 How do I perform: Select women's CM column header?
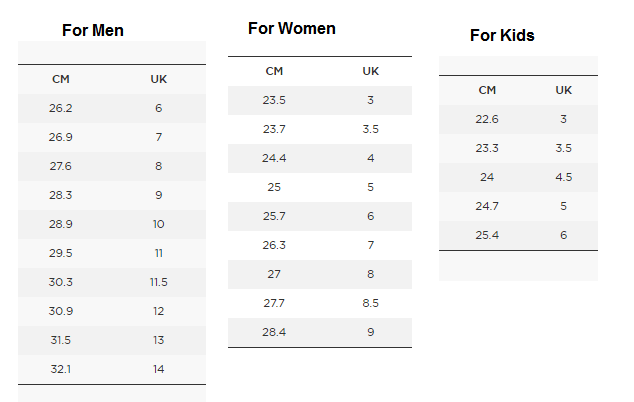point(274,71)
